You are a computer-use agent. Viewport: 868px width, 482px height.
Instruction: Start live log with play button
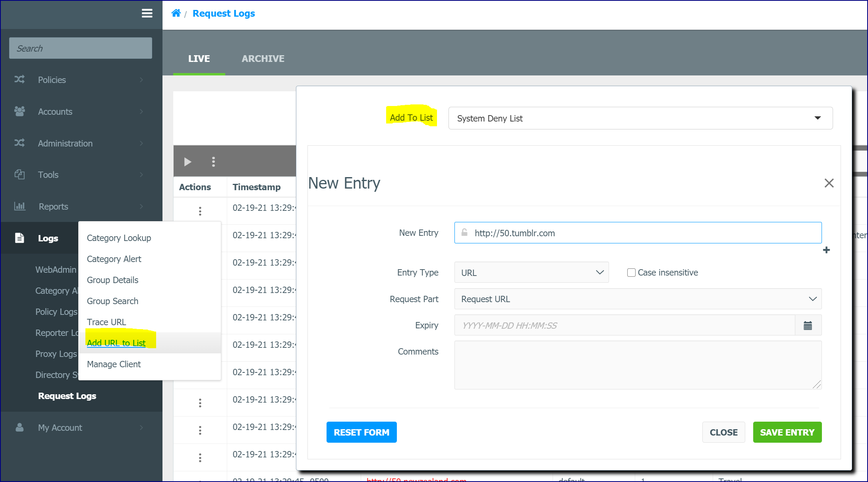pyautogui.click(x=188, y=162)
